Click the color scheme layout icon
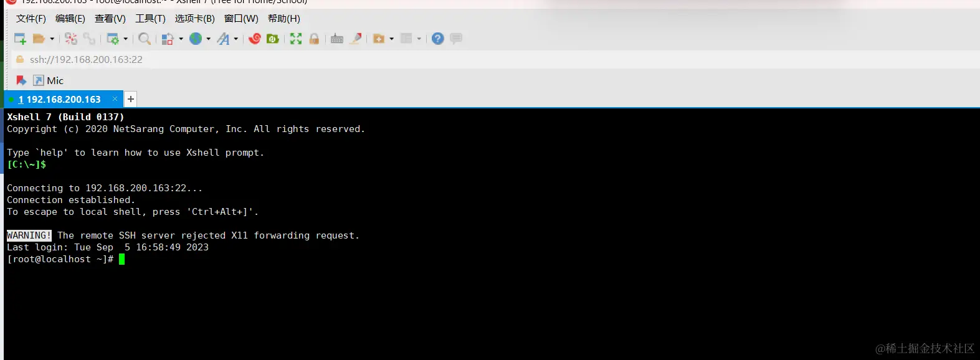 click(168, 39)
